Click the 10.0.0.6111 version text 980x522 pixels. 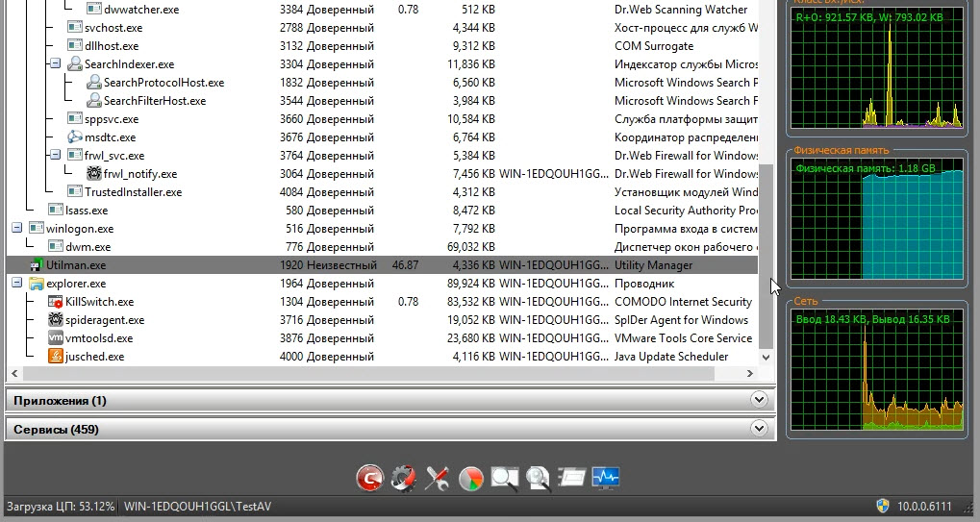(x=924, y=507)
